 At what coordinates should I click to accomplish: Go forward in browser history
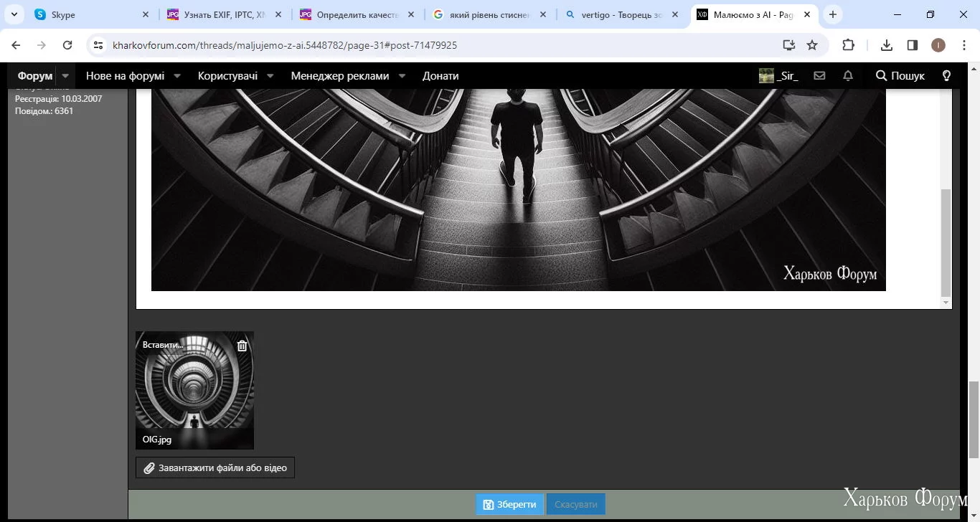click(x=42, y=45)
